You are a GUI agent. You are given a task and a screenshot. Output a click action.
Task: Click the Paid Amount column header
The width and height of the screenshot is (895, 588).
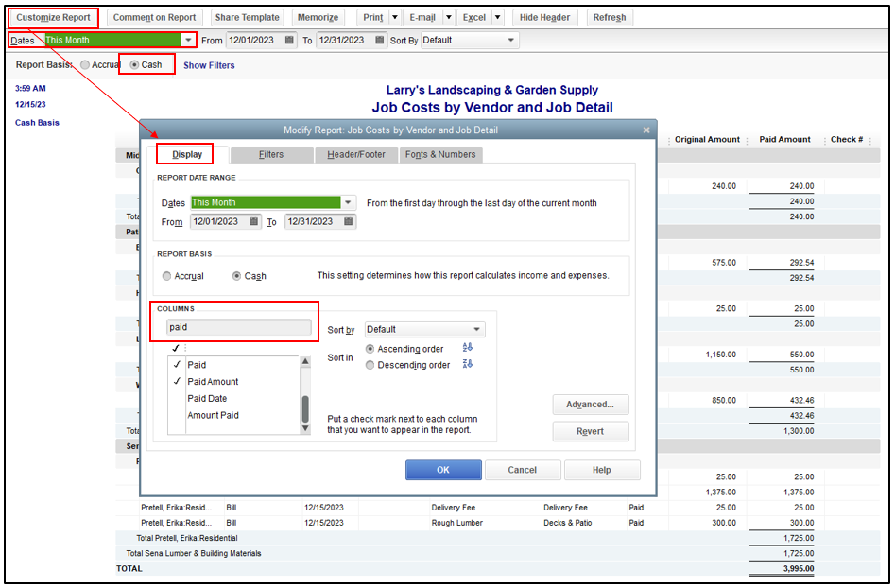click(784, 140)
